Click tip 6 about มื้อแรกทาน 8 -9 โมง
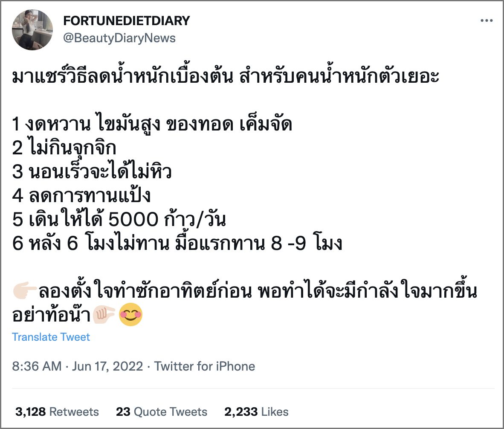Viewport: 504px width, 429px height. (x=177, y=245)
